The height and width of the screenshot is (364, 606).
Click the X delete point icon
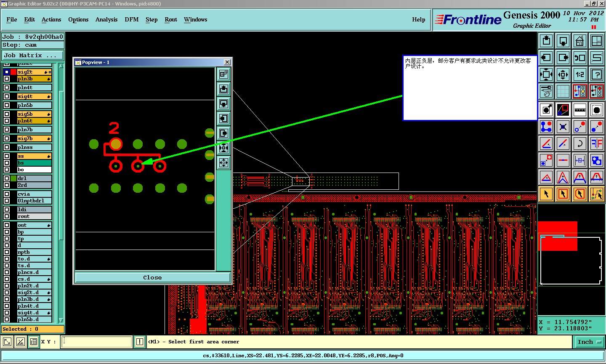click(563, 127)
